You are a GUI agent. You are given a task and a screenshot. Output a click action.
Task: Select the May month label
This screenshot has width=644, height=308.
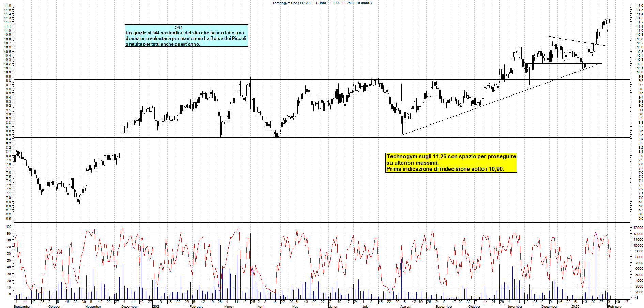[295, 306]
